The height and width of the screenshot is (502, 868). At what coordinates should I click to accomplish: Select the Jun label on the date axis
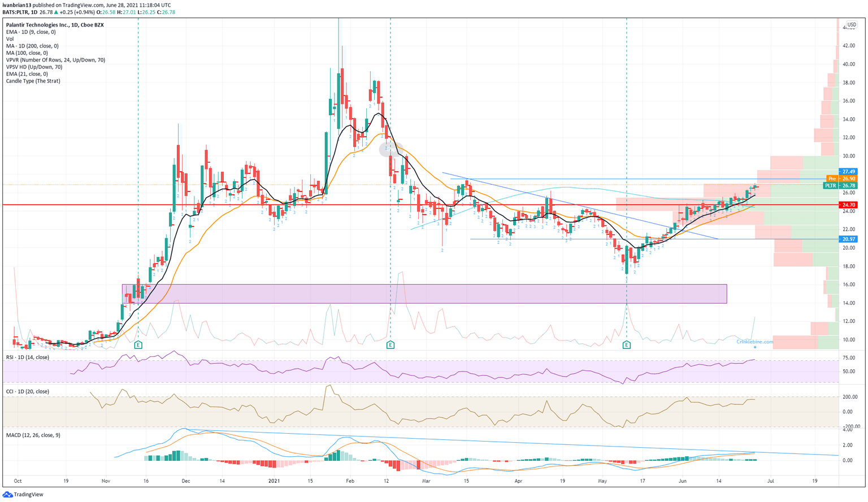click(x=683, y=481)
